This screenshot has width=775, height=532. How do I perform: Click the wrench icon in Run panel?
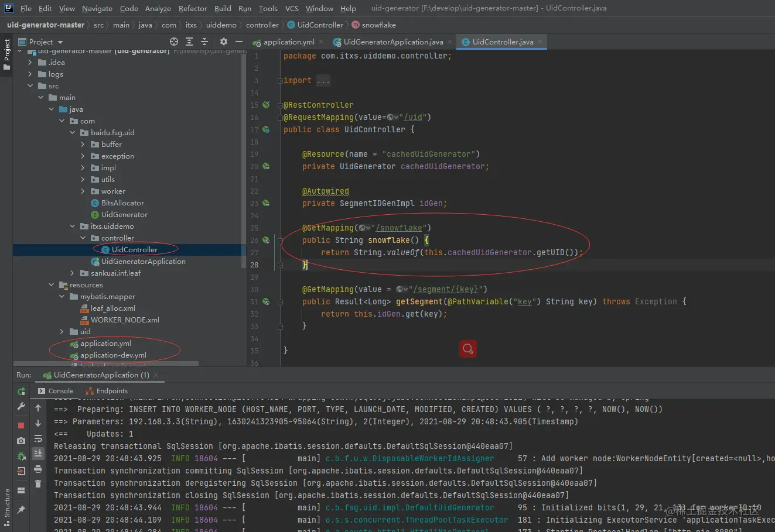[21, 406]
